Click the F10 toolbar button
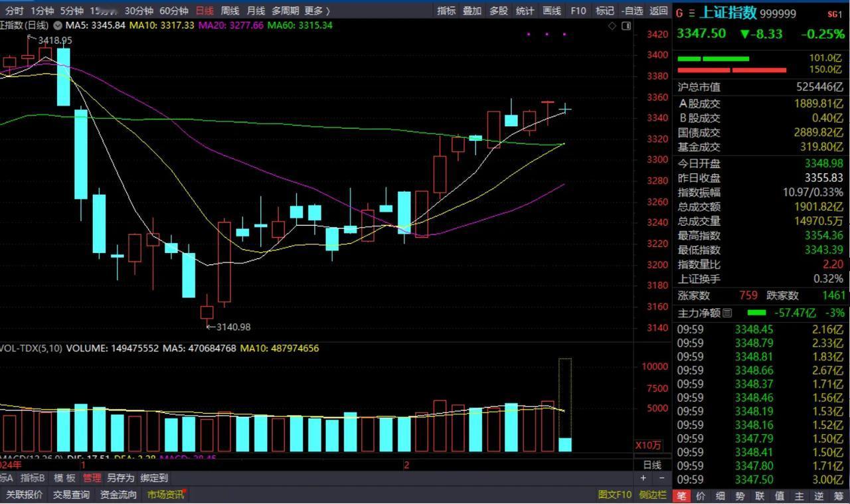 tap(578, 11)
